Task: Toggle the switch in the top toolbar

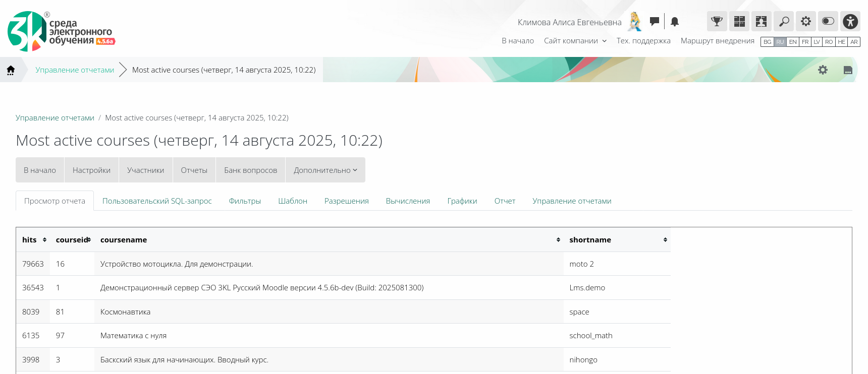Action: coord(828,22)
